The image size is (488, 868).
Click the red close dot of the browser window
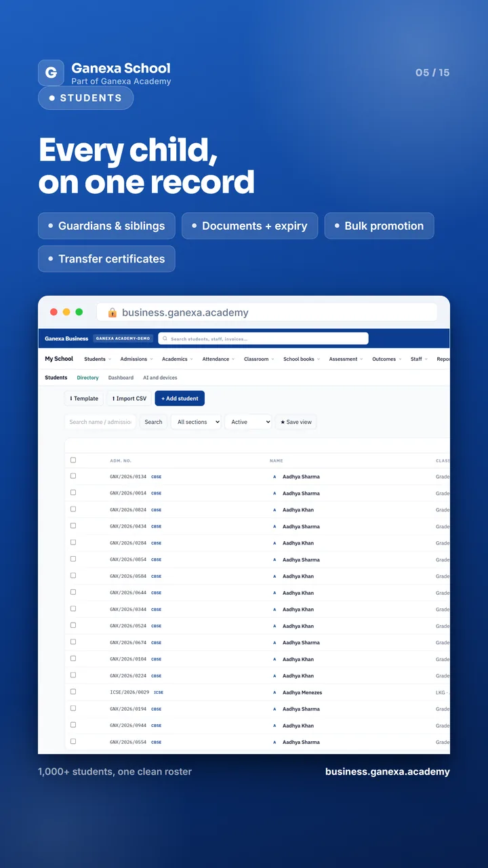[54, 312]
